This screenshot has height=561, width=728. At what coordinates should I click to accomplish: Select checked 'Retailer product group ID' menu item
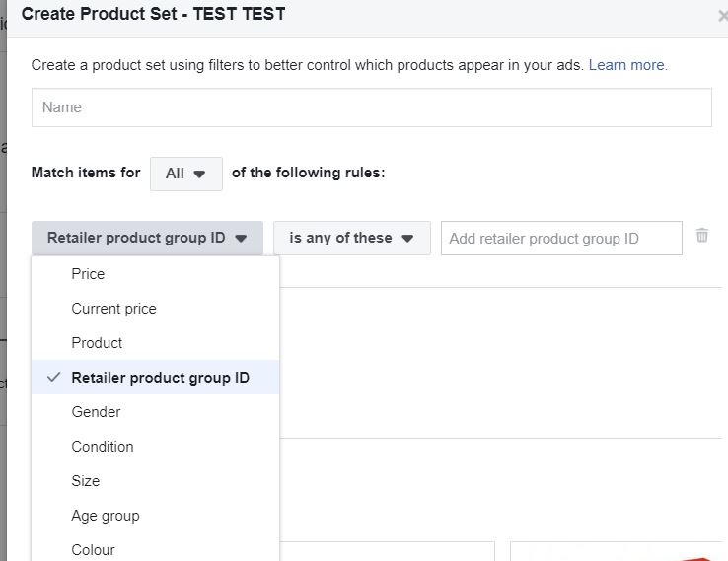pyautogui.click(x=160, y=378)
